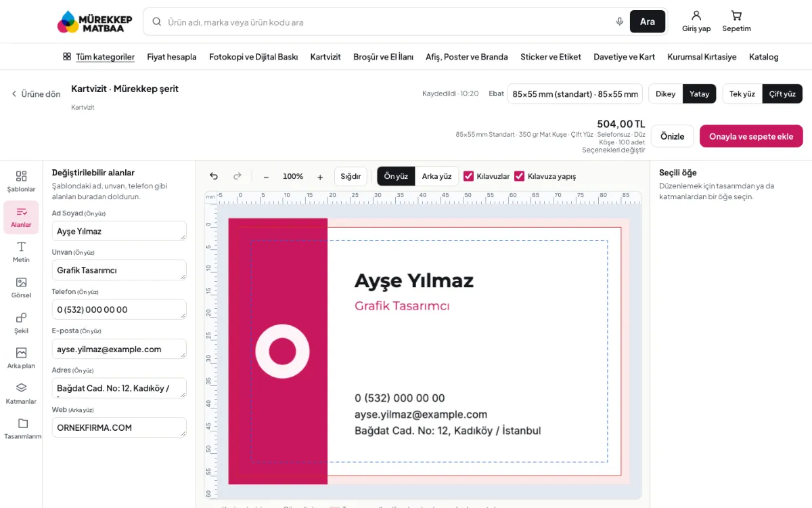
Task: Switch to Tek yüz printing
Action: (x=742, y=94)
